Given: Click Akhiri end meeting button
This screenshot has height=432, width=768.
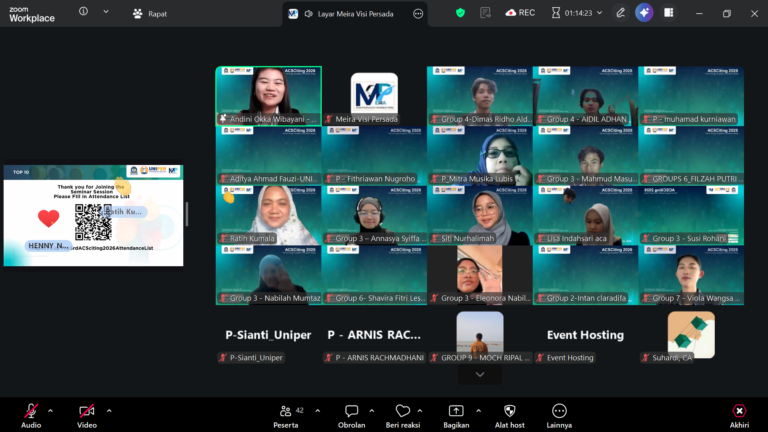Looking at the screenshot, I should (739, 416).
